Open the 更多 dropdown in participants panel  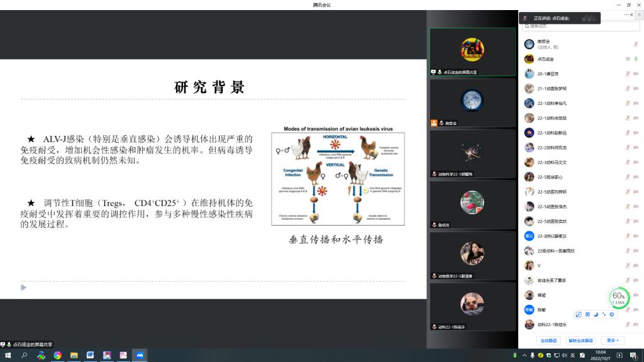coord(612,340)
